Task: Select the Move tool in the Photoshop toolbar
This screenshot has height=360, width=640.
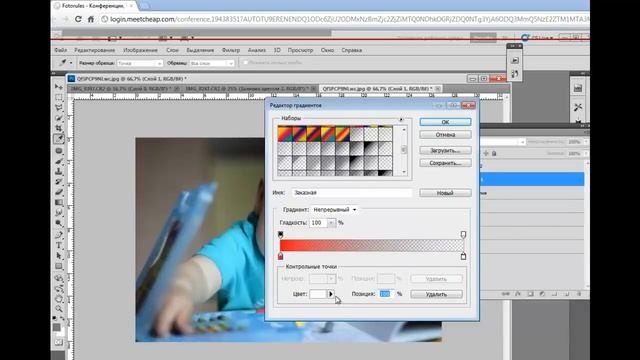Action: (x=59, y=87)
